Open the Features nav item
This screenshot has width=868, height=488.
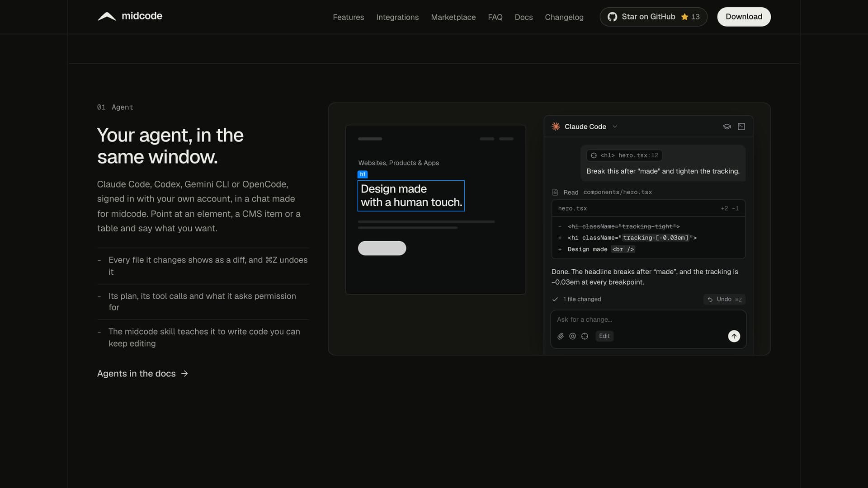coord(348,17)
